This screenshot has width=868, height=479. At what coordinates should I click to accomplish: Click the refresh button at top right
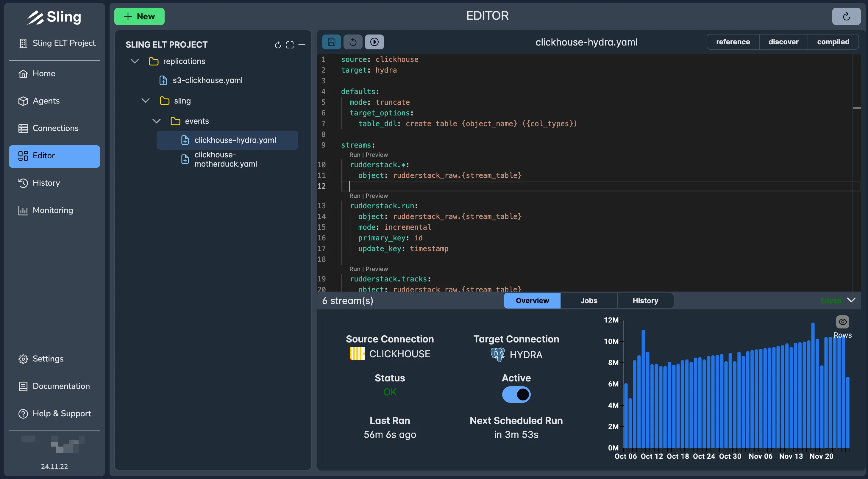click(x=846, y=16)
